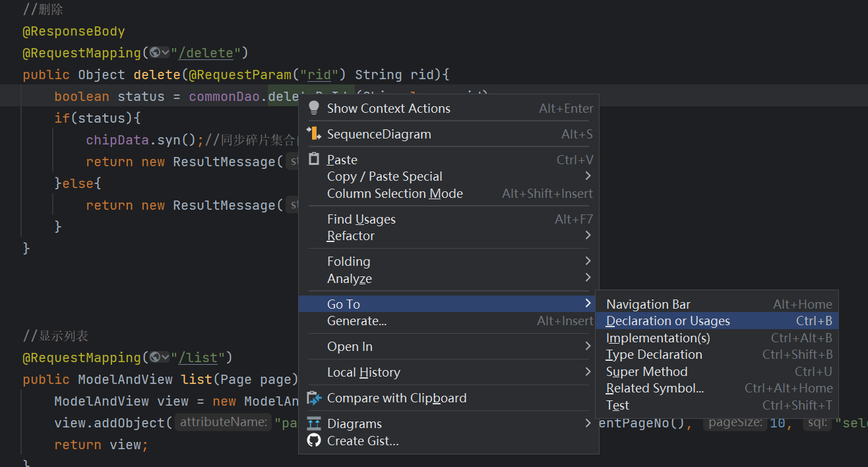
Task: Click the SequenceDiagram plugin icon
Action: point(314,134)
